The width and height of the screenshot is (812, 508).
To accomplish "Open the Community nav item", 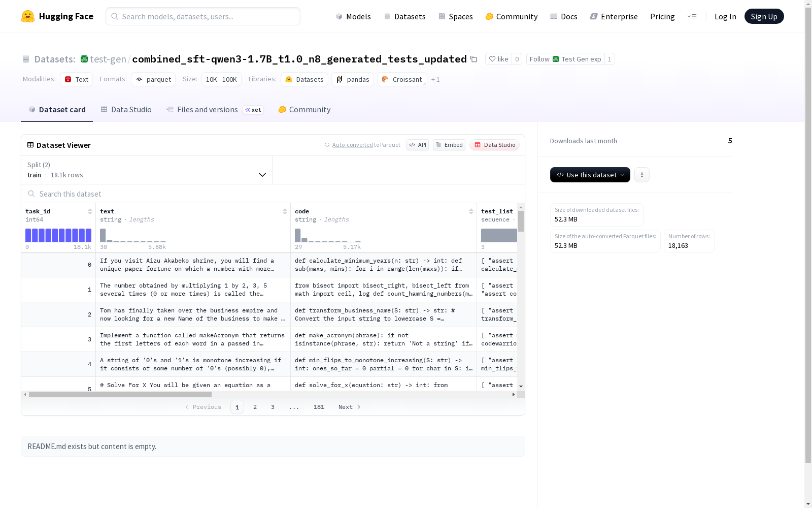I will click(x=512, y=16).
